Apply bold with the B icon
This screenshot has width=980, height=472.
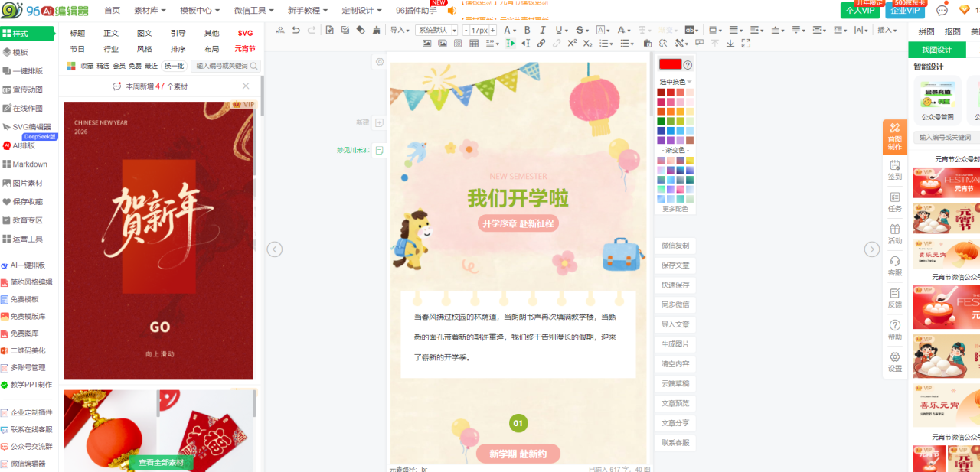pyautogui.click(x=527, y=30)
